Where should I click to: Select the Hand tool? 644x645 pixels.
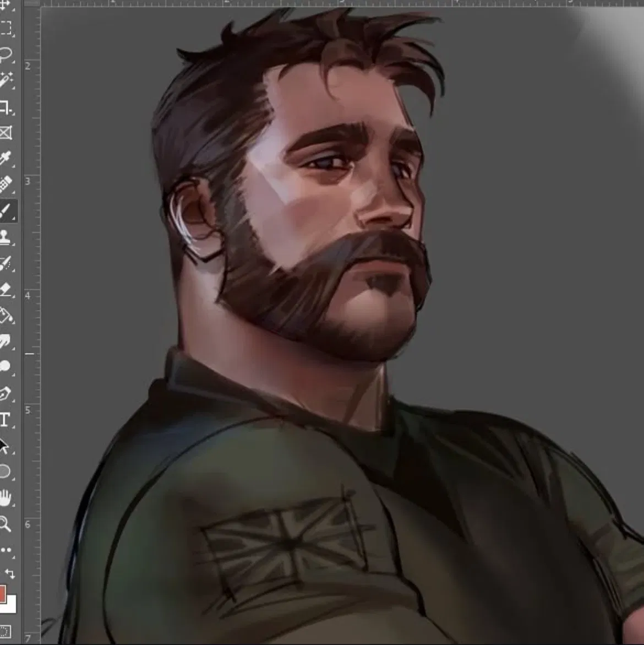pos(6,498)
